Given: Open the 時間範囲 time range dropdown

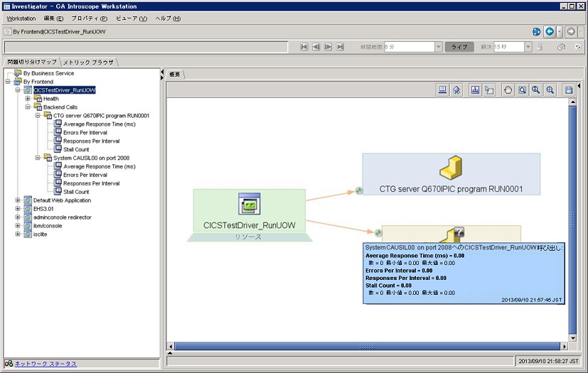Looking at the screenshot, I should pyautogui.click(x=438, y=47).
